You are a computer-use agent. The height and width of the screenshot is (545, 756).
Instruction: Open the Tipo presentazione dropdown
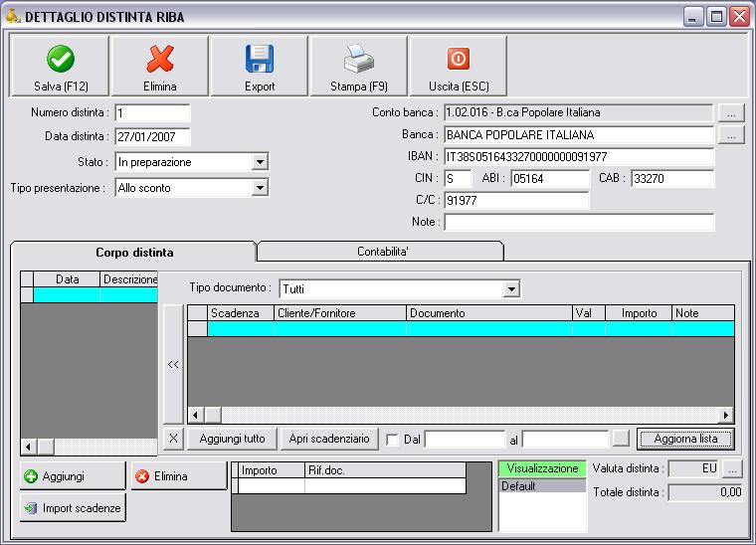pyautogui.click(x=260, y=187)
